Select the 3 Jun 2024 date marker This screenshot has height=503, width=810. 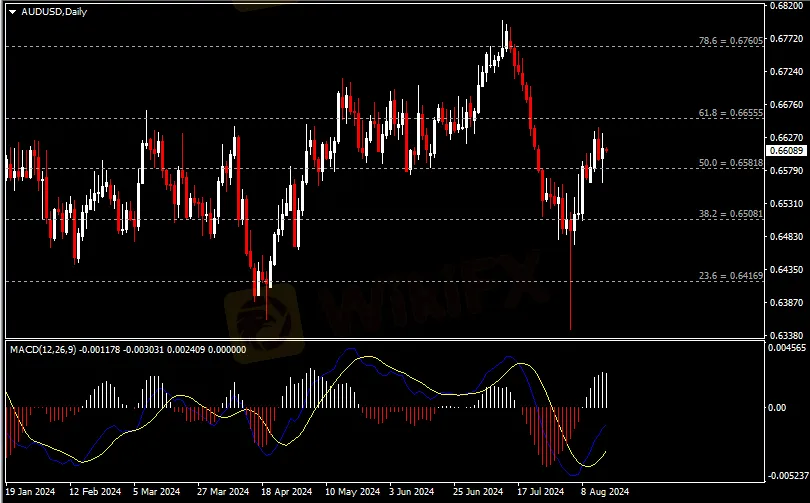coord(411,492)
